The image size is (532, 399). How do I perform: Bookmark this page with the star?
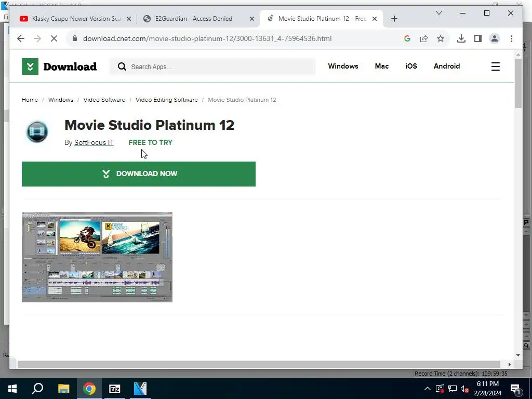pos(441,38)
